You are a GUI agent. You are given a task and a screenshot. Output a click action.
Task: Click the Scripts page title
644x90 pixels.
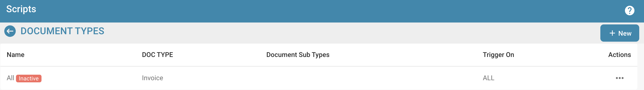(x=21, y=9)
